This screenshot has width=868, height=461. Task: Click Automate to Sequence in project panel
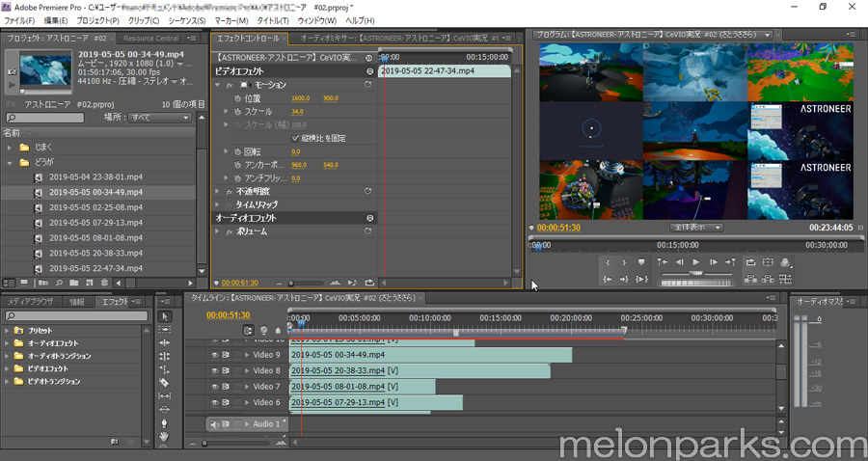(x=43, y=283)
